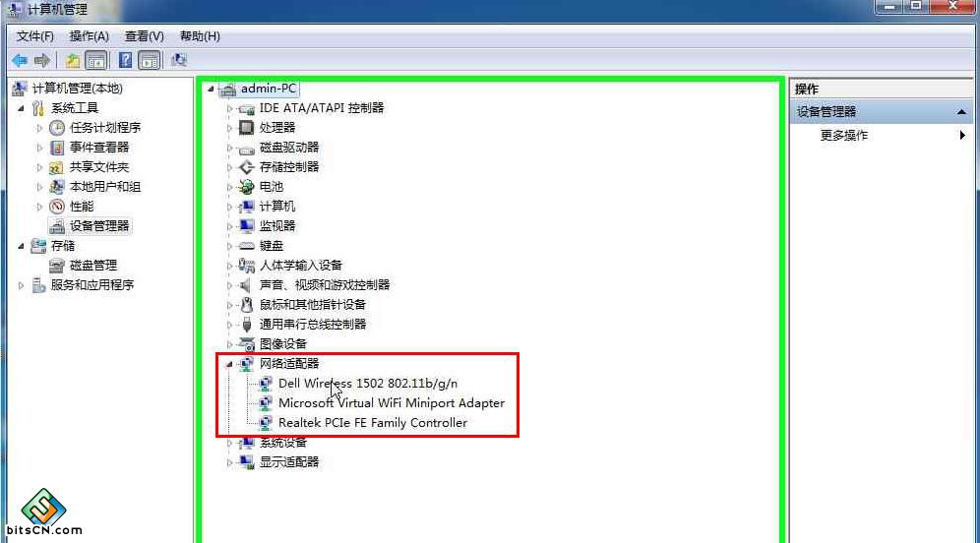Select Realtek PCIe FE Family Controller
Image resolution: width=980 pixels, height=543 pixels.
(373, 422)
